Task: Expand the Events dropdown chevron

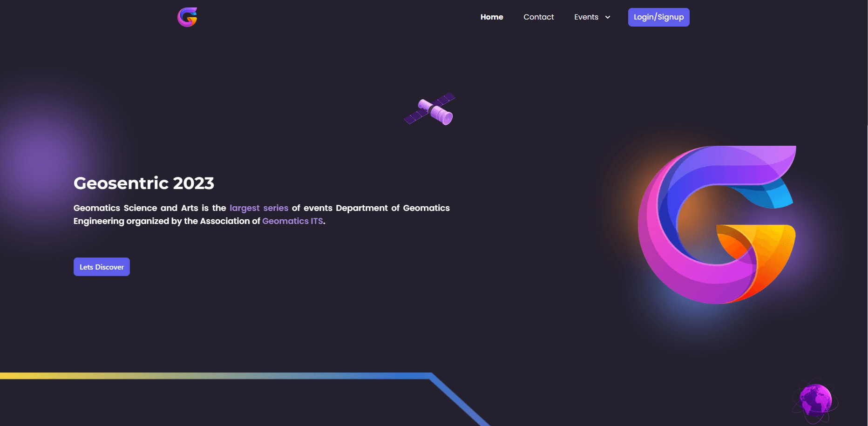Action: 608,17
